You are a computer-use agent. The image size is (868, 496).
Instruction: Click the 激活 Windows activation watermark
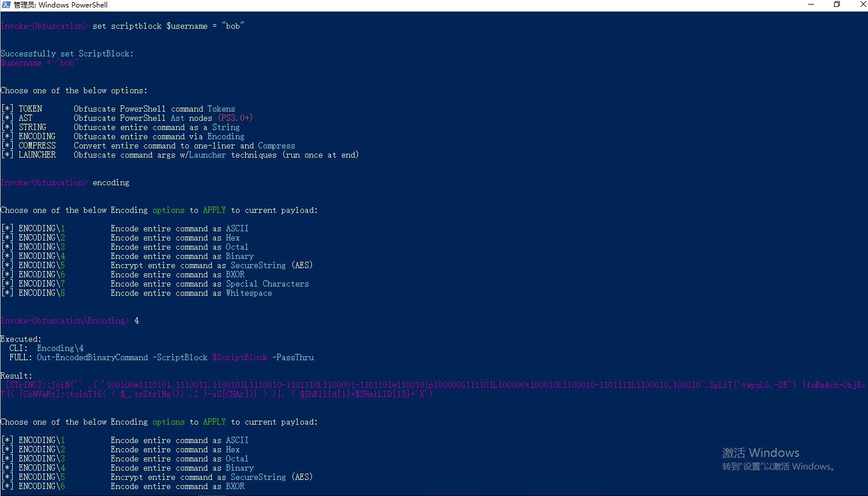760,453
